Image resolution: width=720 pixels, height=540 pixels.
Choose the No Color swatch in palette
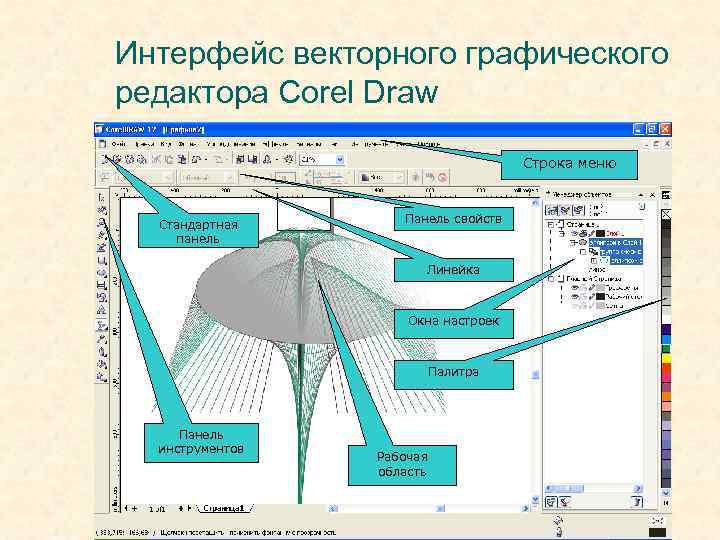[666, 214]
